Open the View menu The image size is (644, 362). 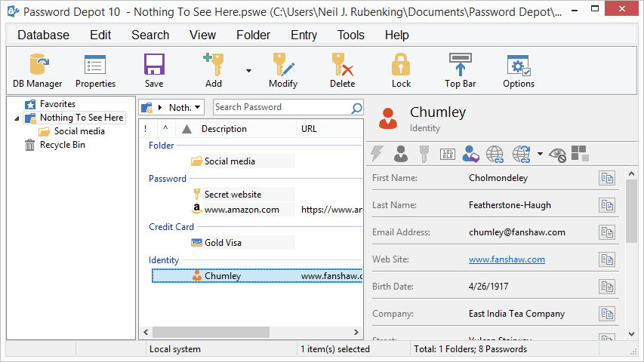202,35
